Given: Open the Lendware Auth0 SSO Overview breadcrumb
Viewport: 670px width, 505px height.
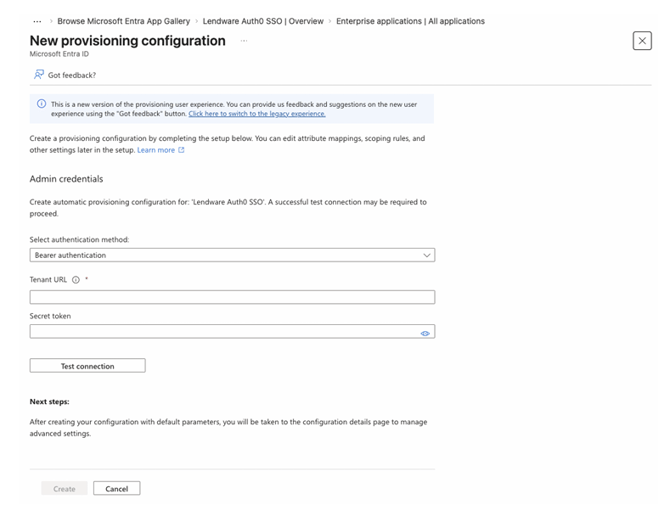Looking at the screenshot, I should pyautogui.click(x=263, y=21).
